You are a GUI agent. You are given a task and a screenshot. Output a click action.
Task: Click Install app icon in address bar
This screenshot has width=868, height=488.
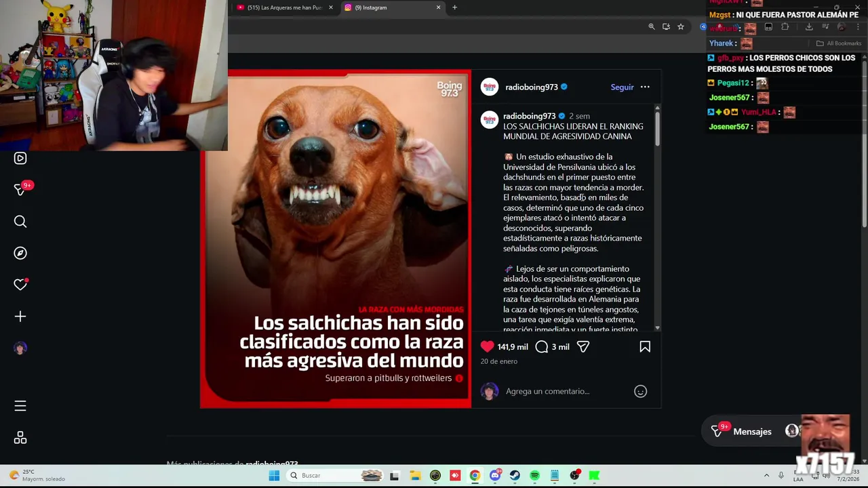(666, 26)
